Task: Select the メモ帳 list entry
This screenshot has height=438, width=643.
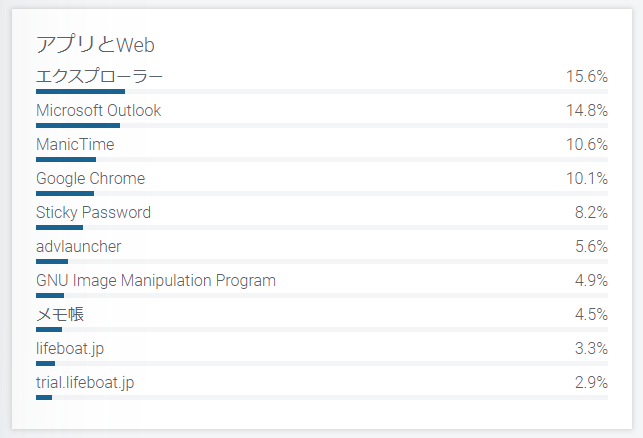Action: (60, 315)
